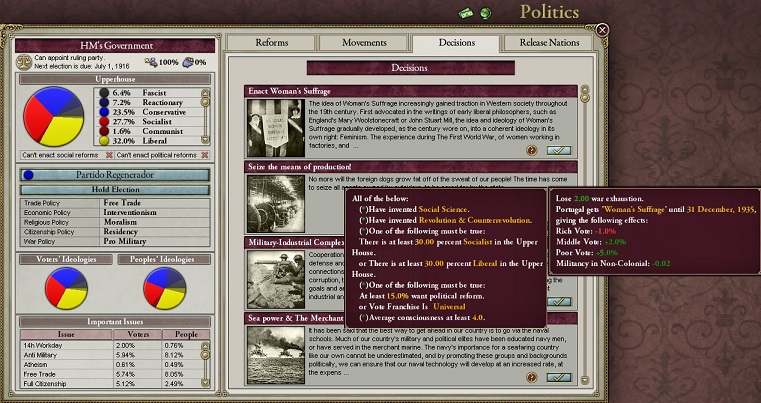Enact Sea power decision with the checkmark button
This screenshot has width=761, height=403.
click(x=559, y=377)
